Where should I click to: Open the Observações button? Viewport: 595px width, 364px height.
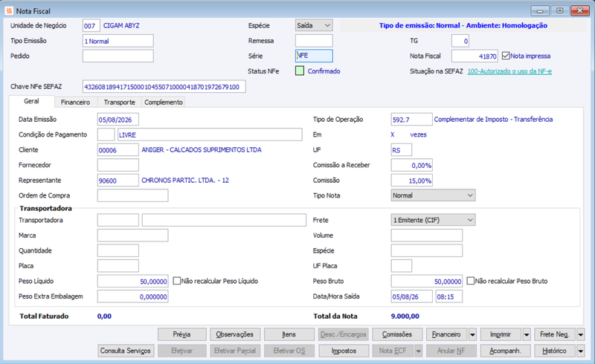235,334
